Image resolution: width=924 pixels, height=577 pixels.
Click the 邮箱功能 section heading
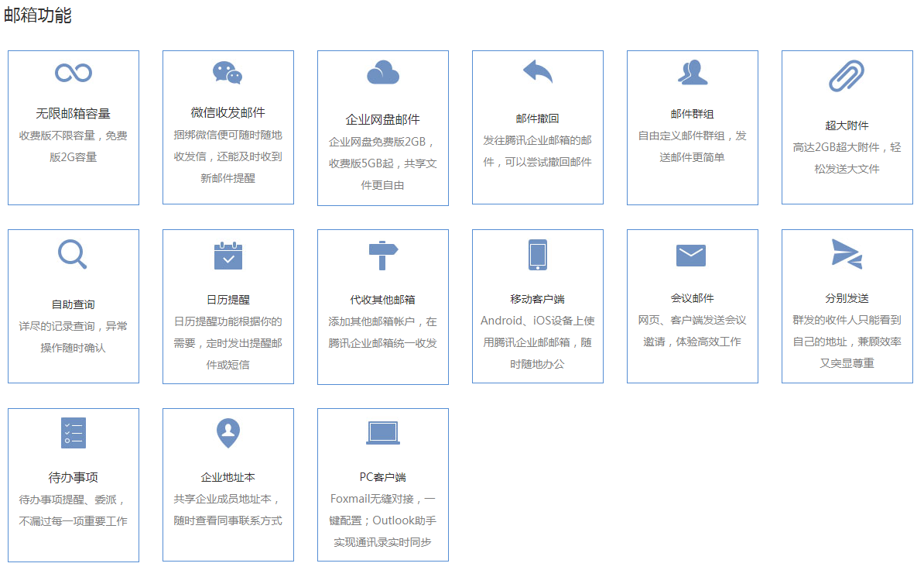point(38,15)
